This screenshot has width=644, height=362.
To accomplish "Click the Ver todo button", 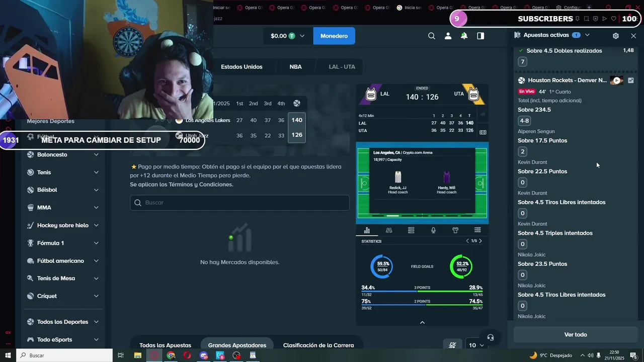I will click(576, 334).
